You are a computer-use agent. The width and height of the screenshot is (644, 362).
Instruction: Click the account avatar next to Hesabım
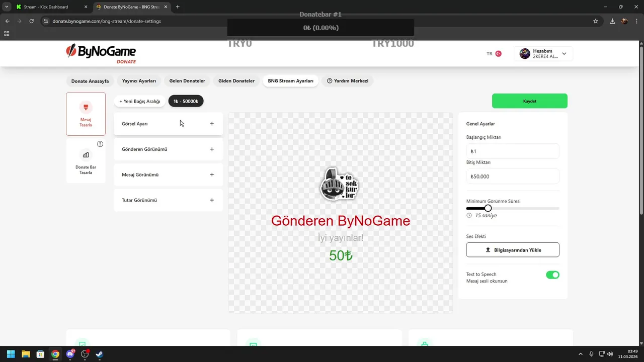pos(525,54)
